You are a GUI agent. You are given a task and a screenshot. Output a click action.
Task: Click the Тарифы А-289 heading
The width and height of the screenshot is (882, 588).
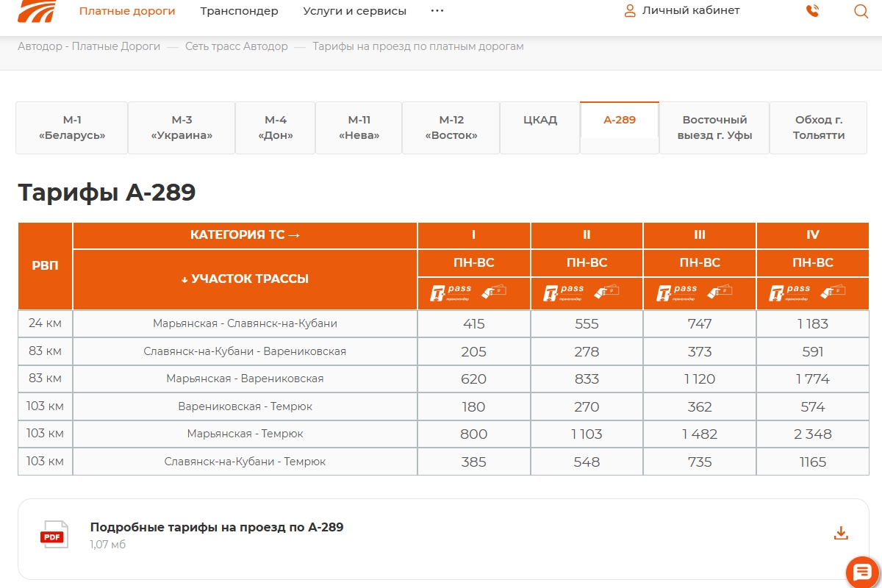[107, 193]
